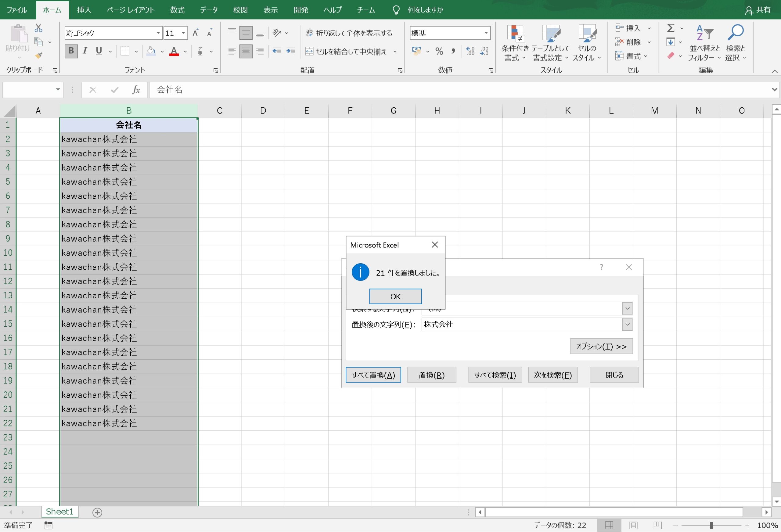Screen dimensions: 781x532
Task: Click the AutoSum sigma icon
Action: click(671, 28)
